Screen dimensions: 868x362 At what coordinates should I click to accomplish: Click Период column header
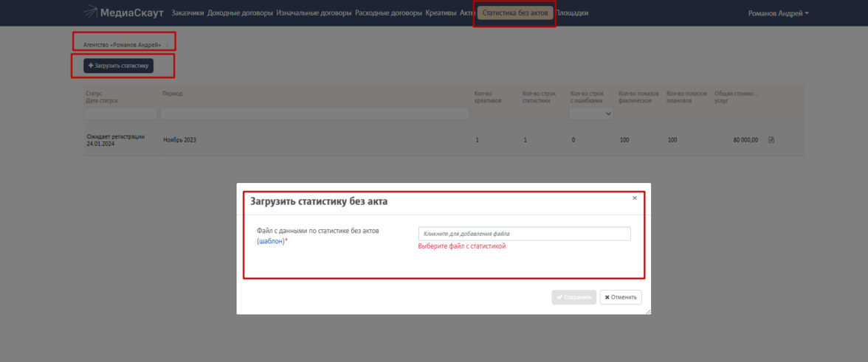[x=172, y=94]
